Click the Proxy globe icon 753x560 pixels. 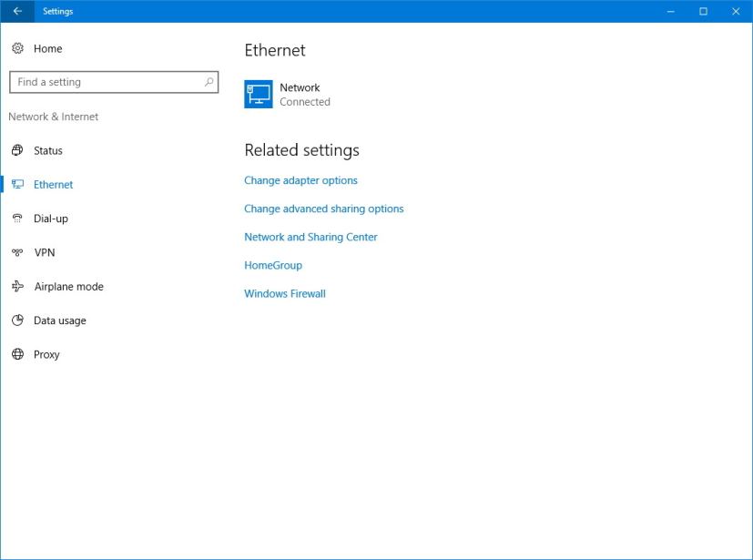(18, 354)
